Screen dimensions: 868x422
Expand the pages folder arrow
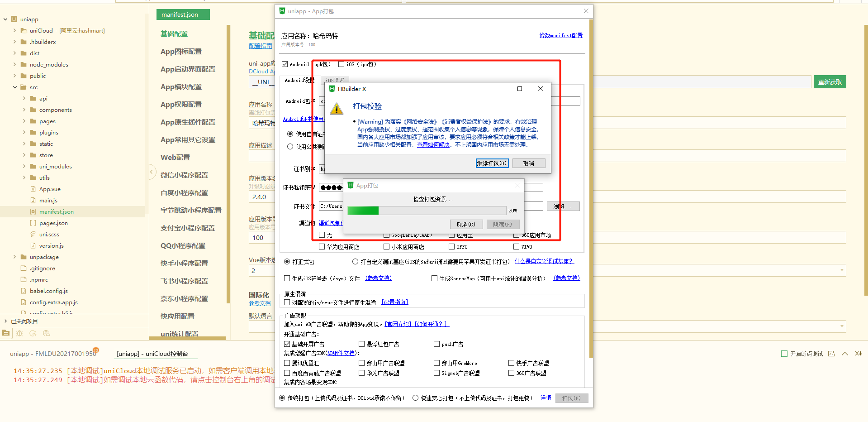(x=24, y=121)
